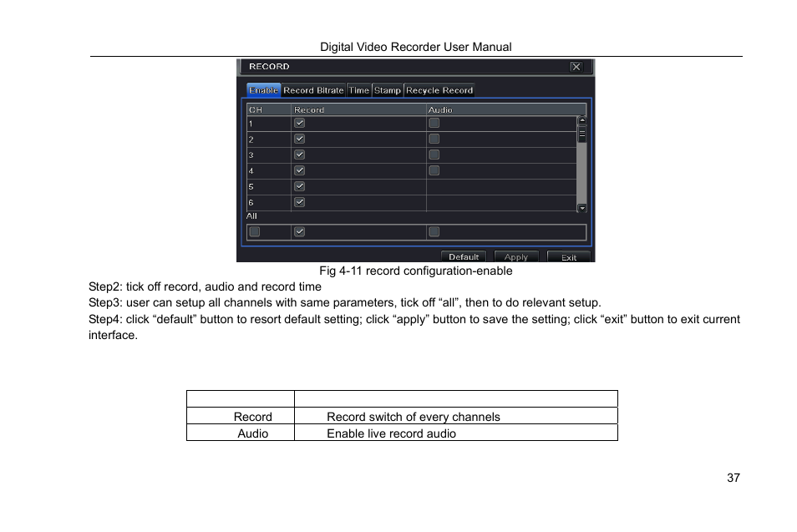Enable Audio for channel 1

click(x=434, y=123)
